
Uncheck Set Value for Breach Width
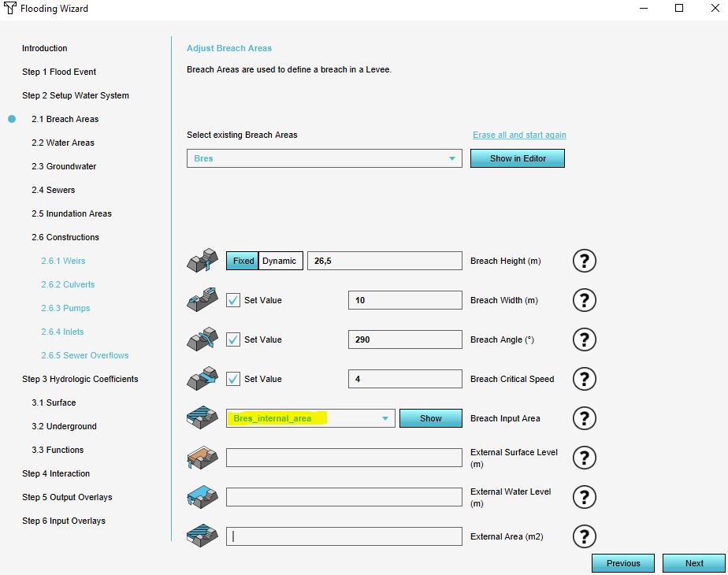(233, 300)
